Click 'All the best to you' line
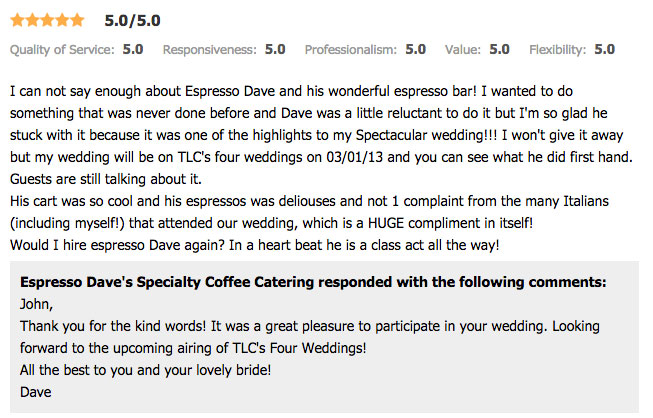Screen dimensions: 653x418 pyautogui.click(x=145, y=370)
